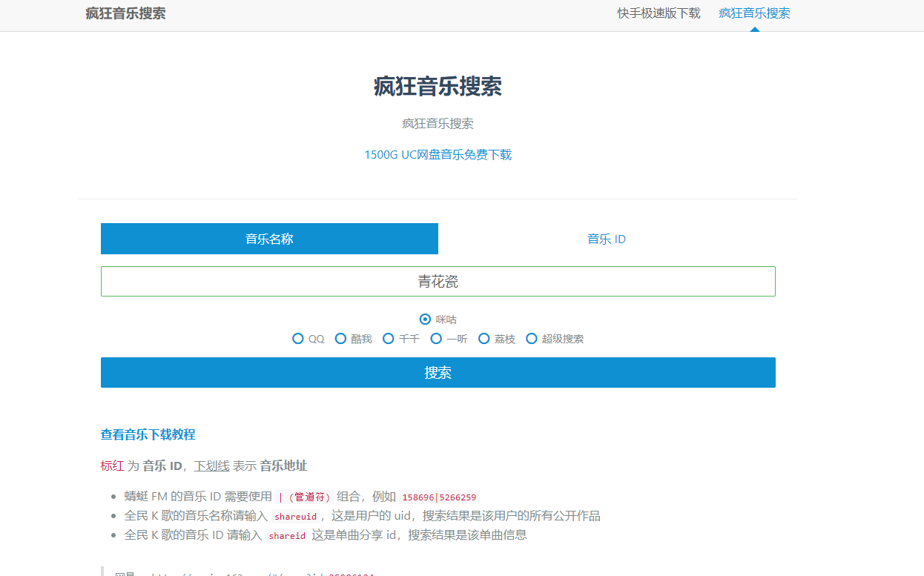This screenshot has height=576, width=924.
Task: Click the search input containing 青花瓷
Action: (438, 281)
